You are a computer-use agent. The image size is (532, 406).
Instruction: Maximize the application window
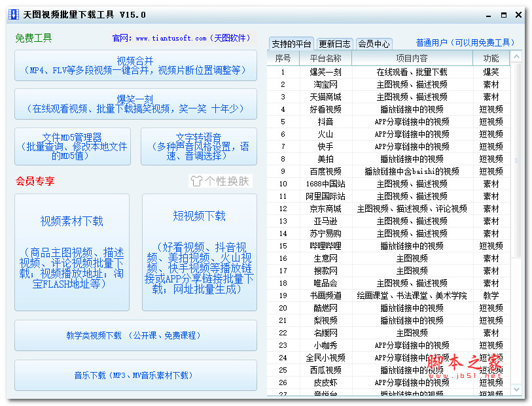503,14
